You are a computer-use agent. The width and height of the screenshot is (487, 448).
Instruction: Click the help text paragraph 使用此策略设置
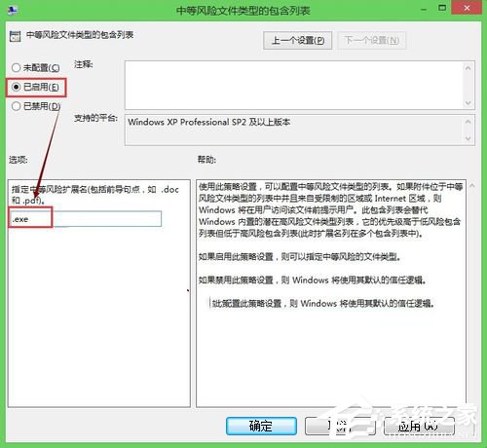pyautogui.click(x=330, y=210)
